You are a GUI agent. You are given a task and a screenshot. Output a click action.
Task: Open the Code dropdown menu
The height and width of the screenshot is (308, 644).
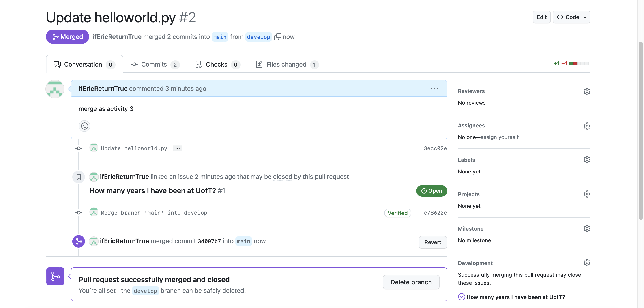(571, 17)
